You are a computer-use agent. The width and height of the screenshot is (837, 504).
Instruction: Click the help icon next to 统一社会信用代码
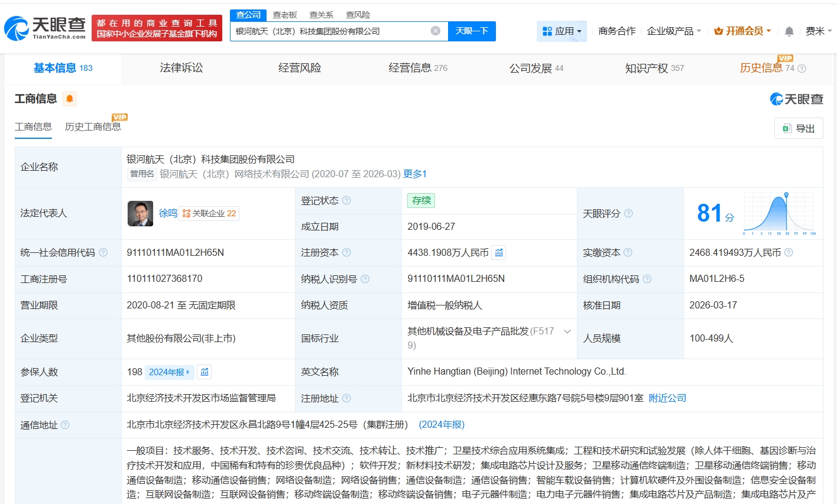(x=103, y=253)
